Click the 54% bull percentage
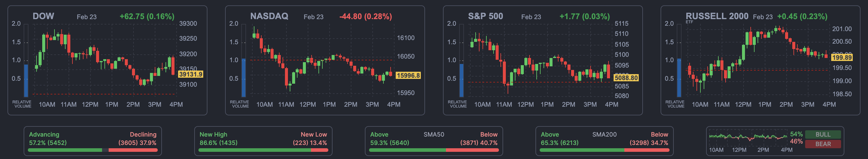Image resolution: width=868 pixels, height=159 pixels. point(796,134)
